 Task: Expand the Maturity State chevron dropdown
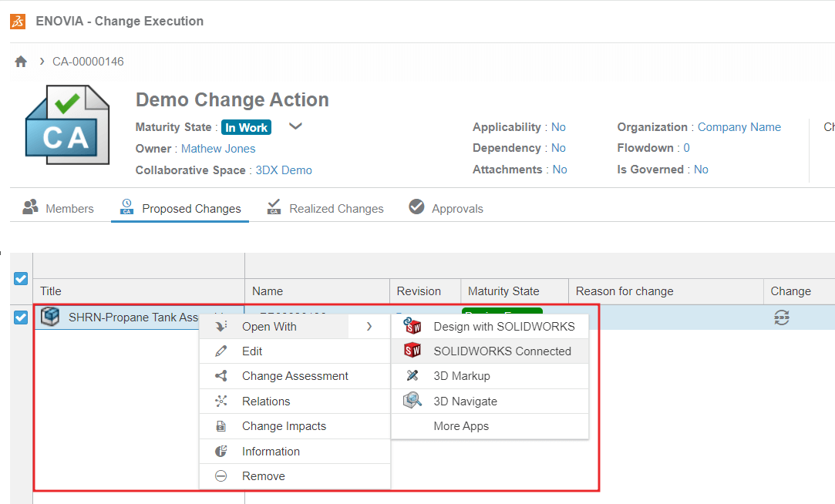tap(295, 126)
